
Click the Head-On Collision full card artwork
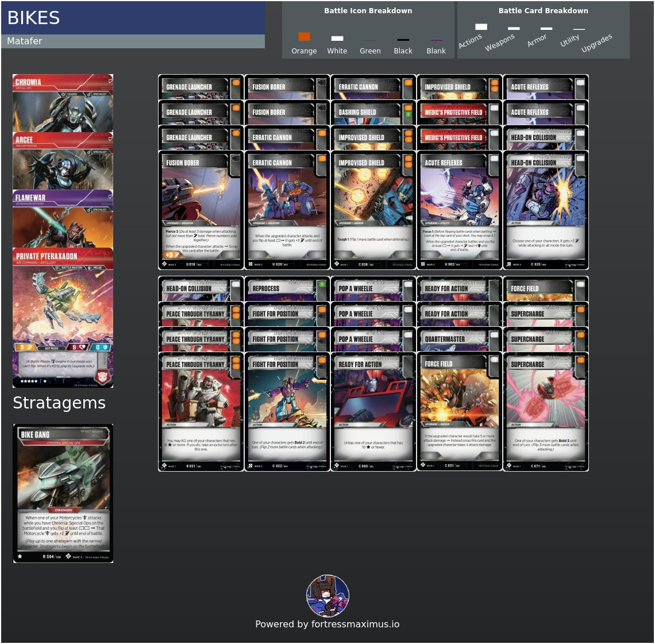(x=546, y=194)
